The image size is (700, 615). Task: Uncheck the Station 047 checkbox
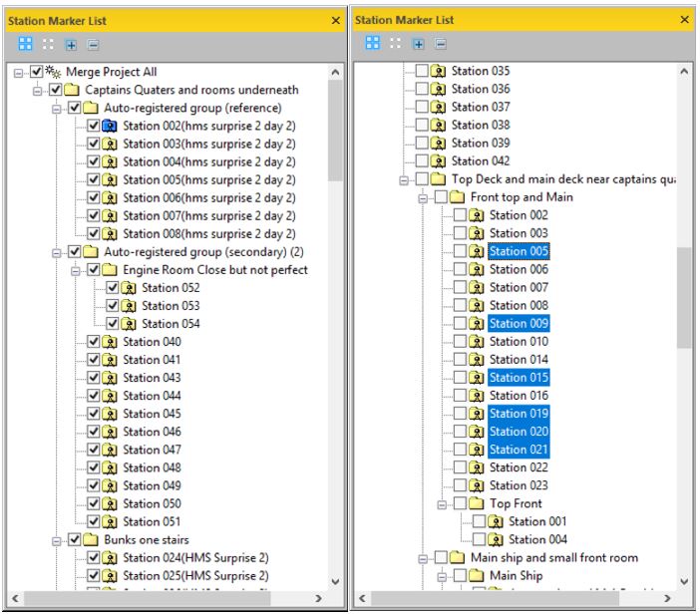point(94,450)
